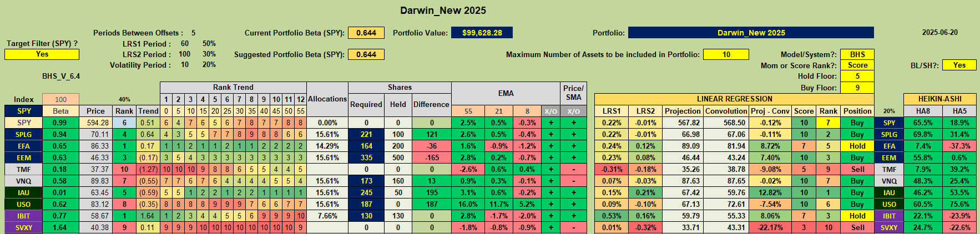The width and height of the screenshot is (980, 234).
Task: Select the Portfolio Value $99,628.28 cell
Action: (482, 33)
